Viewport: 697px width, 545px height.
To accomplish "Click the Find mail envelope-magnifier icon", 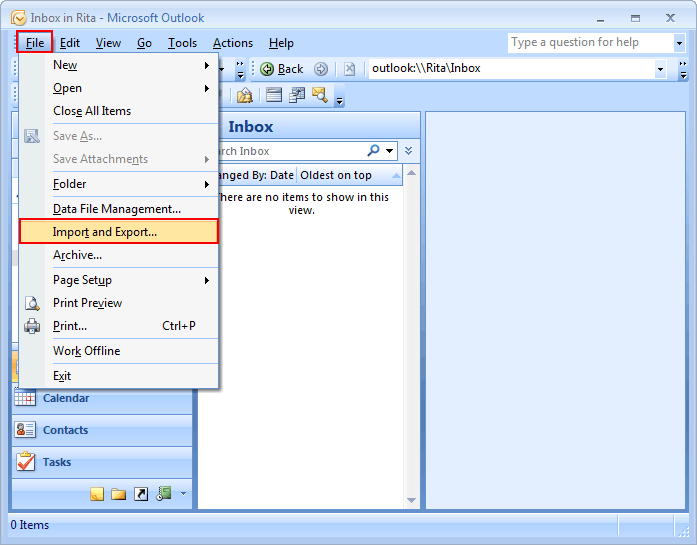I will point(320,95).
